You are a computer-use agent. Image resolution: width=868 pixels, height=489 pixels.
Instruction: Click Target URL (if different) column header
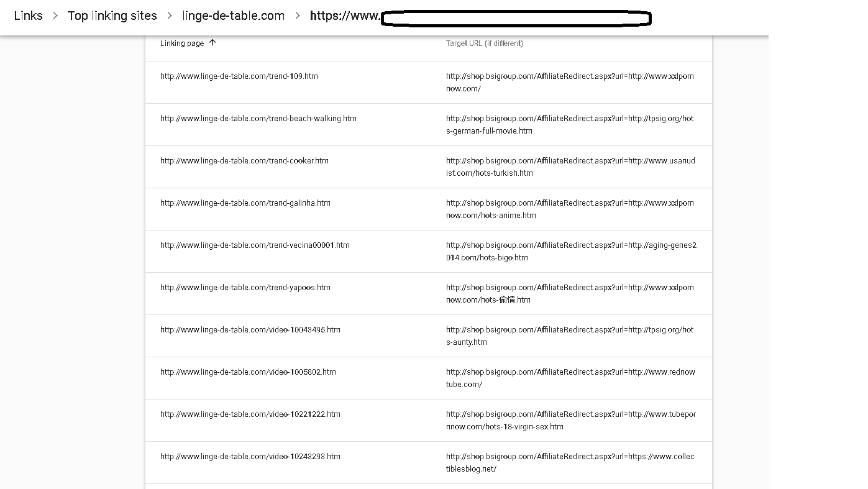point(485,43)
